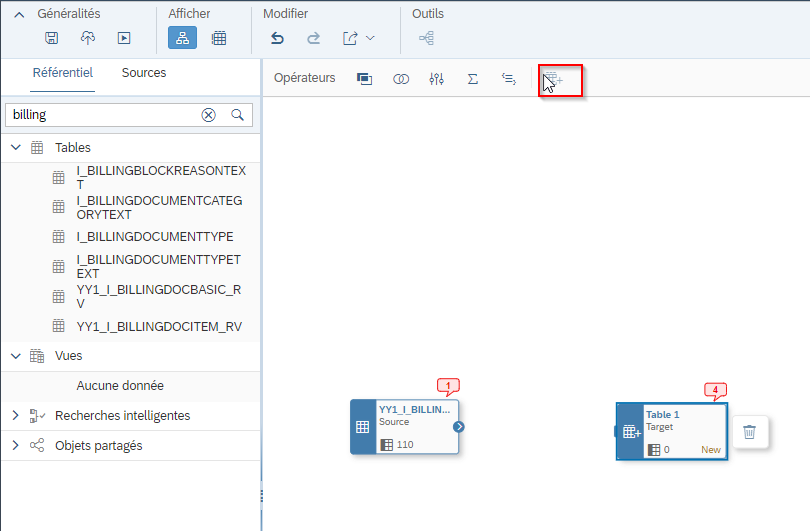The width and height of the screenshot is (810, 531).
Task: Collapse the Tables tree section
Action: coord(15,148)
